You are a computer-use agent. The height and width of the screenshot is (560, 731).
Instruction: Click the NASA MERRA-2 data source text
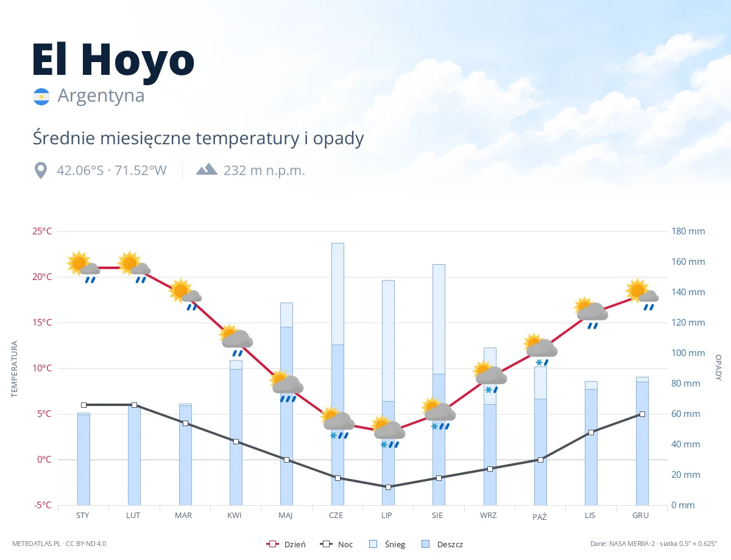tap(654, 544)
